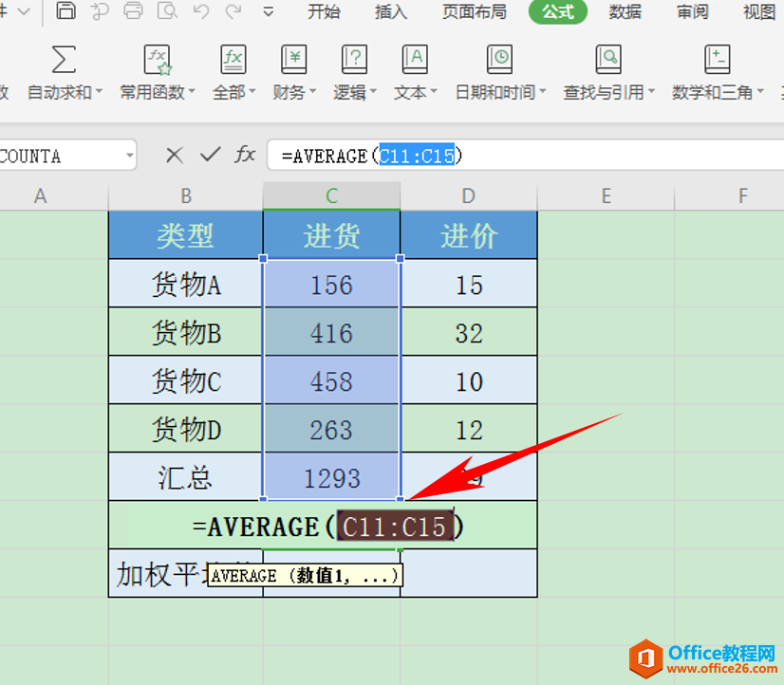Image resolution: width=784 pixels, height=685 pixels.
Task: Click the cell containing 263
Action: pyautogui.click(x=331, y=429)
